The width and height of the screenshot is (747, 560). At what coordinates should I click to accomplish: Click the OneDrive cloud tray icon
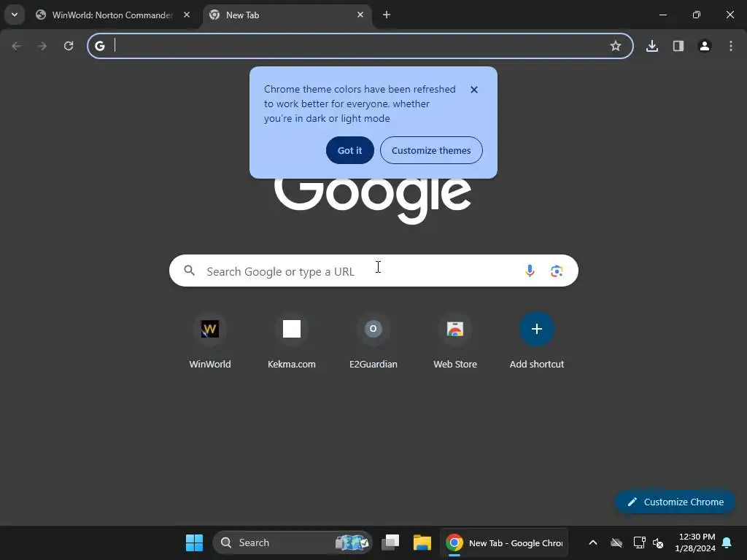616,542
